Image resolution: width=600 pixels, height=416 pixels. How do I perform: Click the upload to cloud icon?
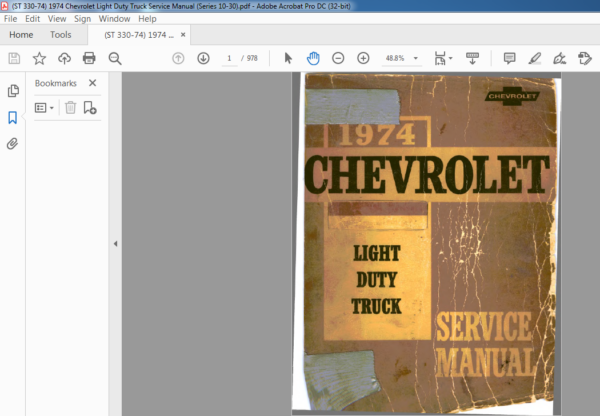pyautogui.click(x=64, y=58)
